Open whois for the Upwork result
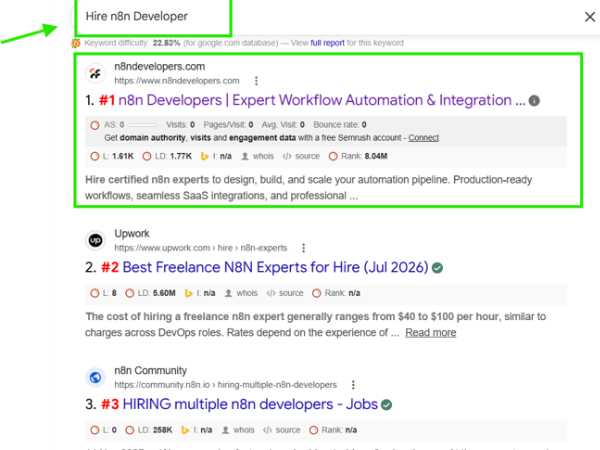The height and width of the screenshot is (450, 600). tap(241, 293)
